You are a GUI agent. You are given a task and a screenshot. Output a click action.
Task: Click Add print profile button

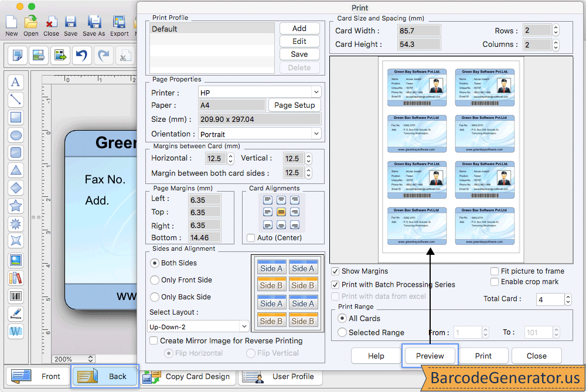point(299,28)
